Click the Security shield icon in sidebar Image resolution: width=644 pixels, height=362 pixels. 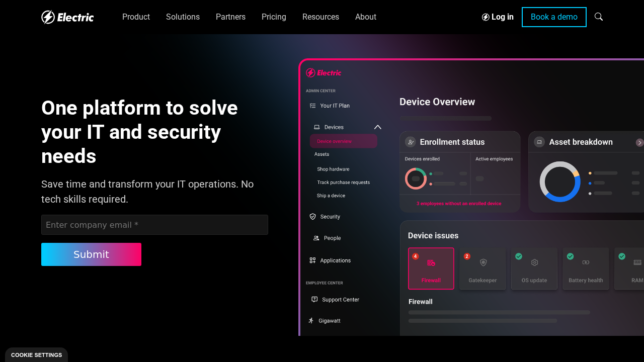pos(312,217)
